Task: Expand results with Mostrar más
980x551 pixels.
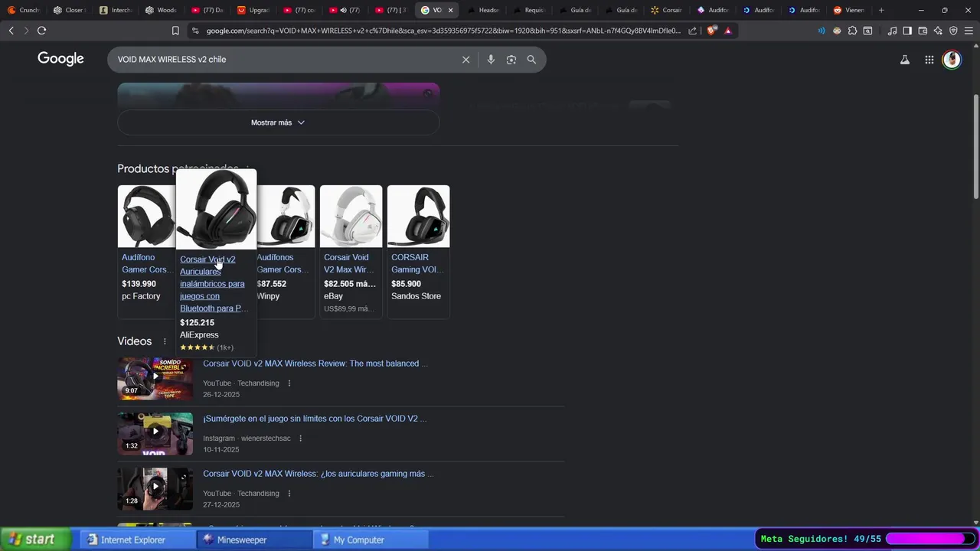Action: click(278, 122)
